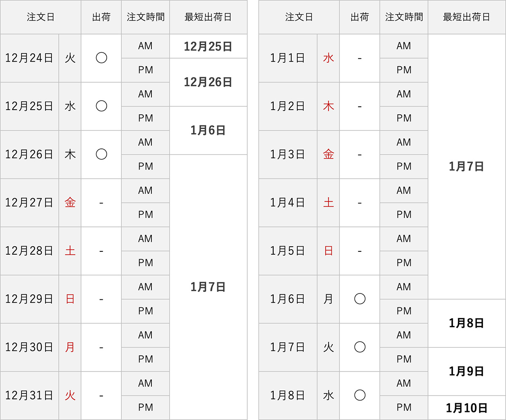
Task: Select the red 日 label beside 1月5日
Action: pyautogui.click(x=328, y=251)
